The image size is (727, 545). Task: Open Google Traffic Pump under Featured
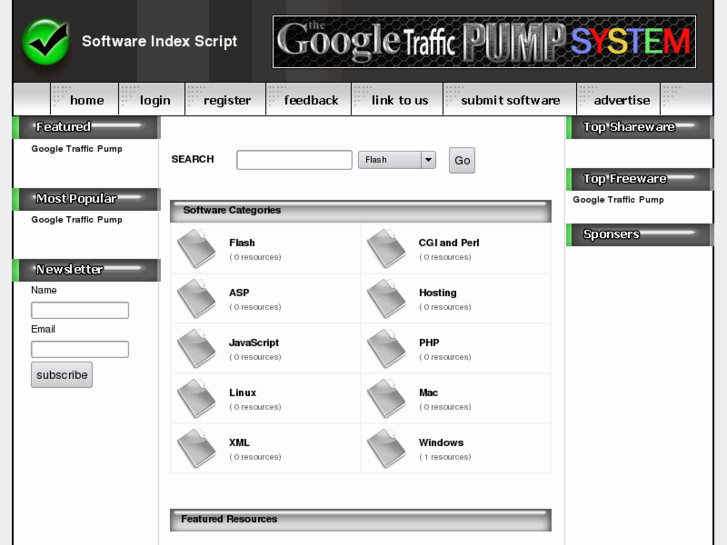pos(77,149)
